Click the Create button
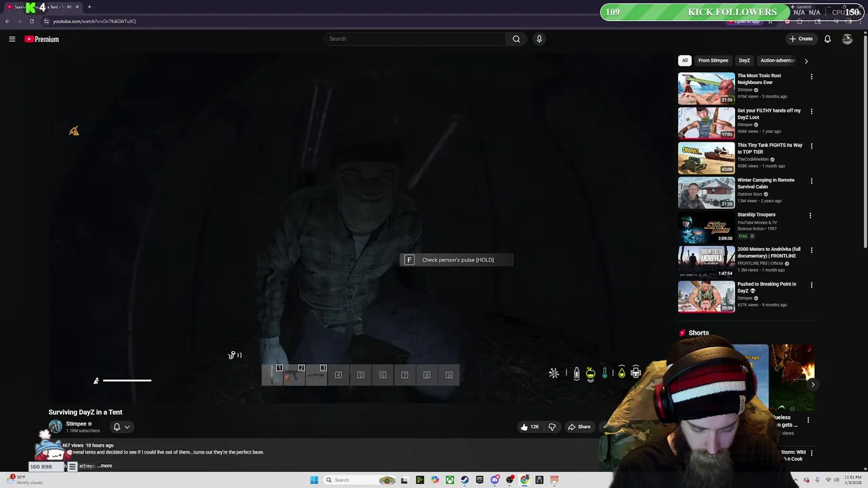The image size is (868, 488). point(801,39)
